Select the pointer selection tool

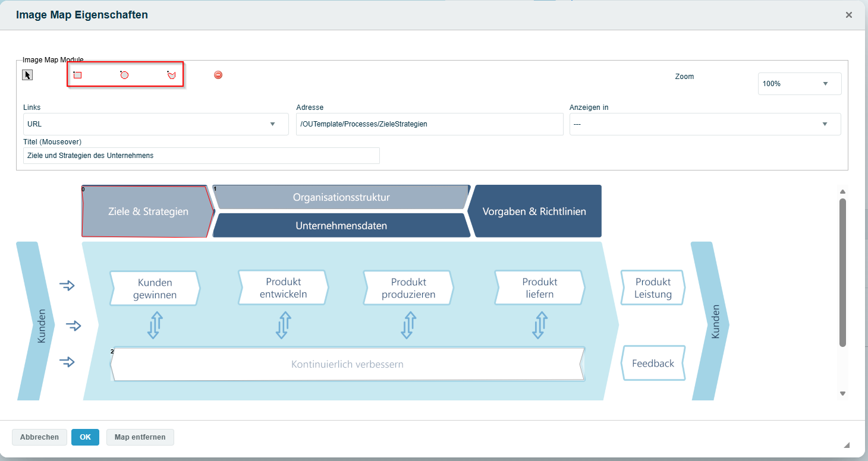(x=27, y=75)
